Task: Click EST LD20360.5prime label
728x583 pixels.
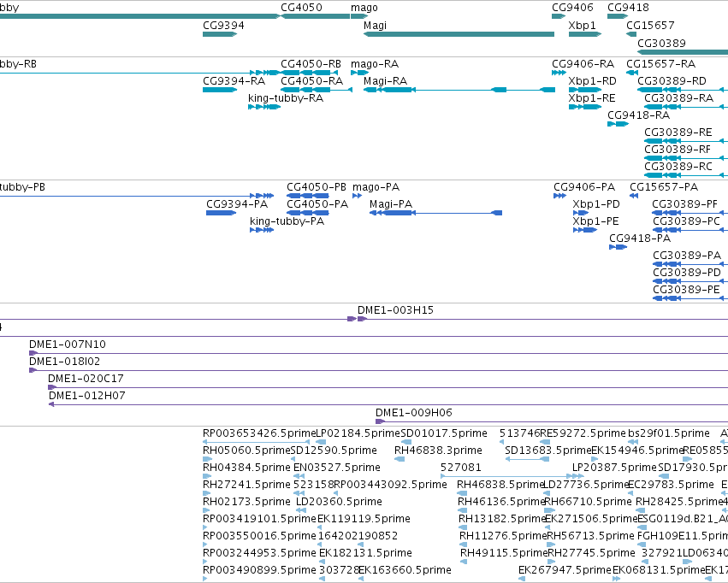Action: pos(339,503)
